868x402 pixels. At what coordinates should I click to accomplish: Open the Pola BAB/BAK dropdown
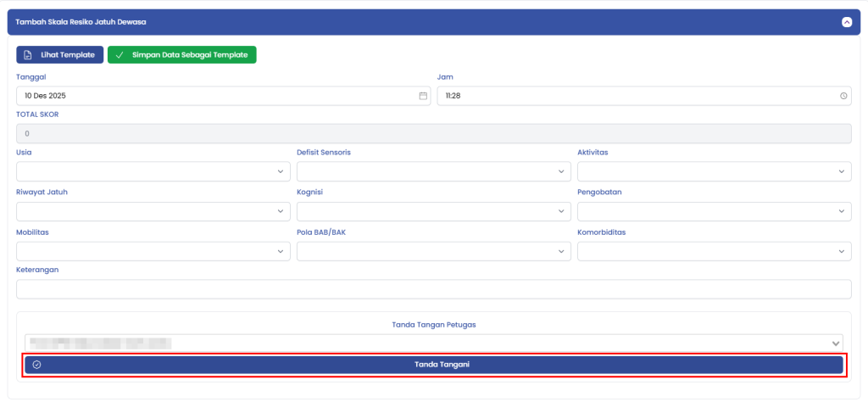(433, 251)
